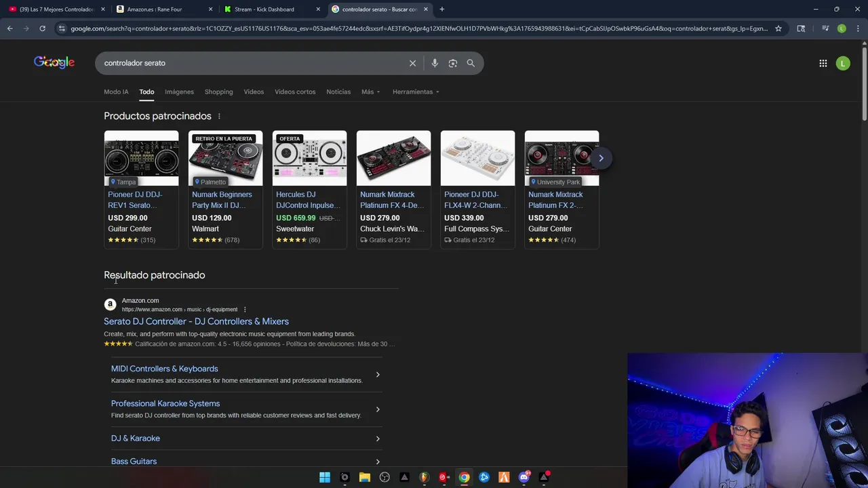The width and height of the screenshot is (868, 488).
Task: Click page vertical scrollbar thumb
Action: point(864,84)
